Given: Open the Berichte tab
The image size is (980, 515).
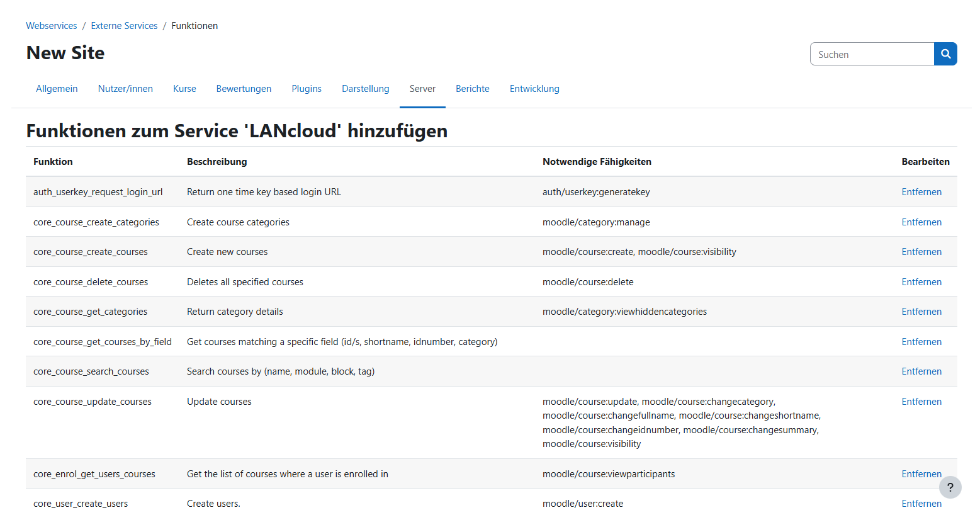Looking at the screenshot, I should 472,89.
